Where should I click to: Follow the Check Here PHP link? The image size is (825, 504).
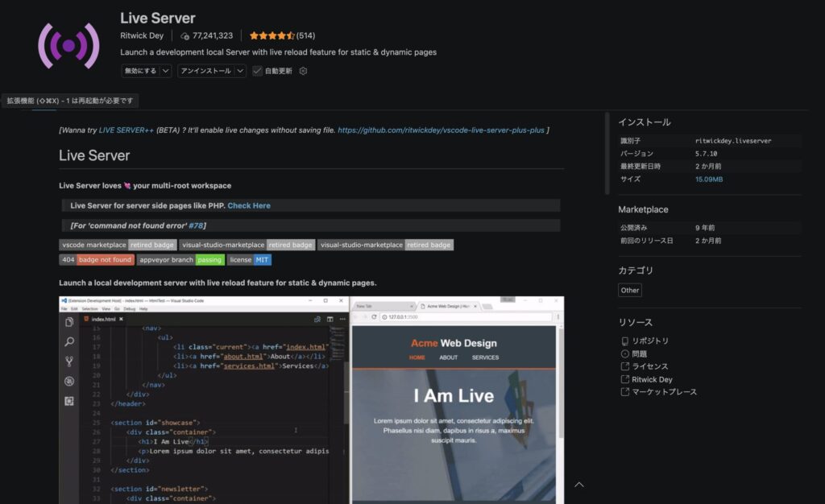coord(249,206)
